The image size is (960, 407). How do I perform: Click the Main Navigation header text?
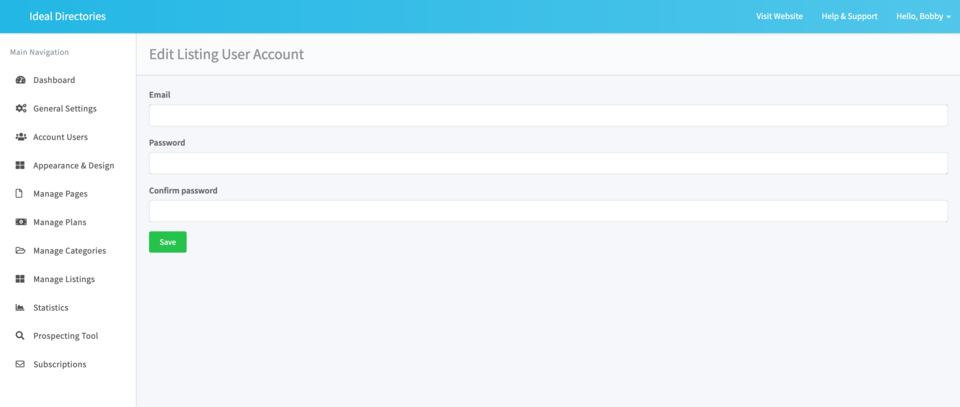coord(39,52)
